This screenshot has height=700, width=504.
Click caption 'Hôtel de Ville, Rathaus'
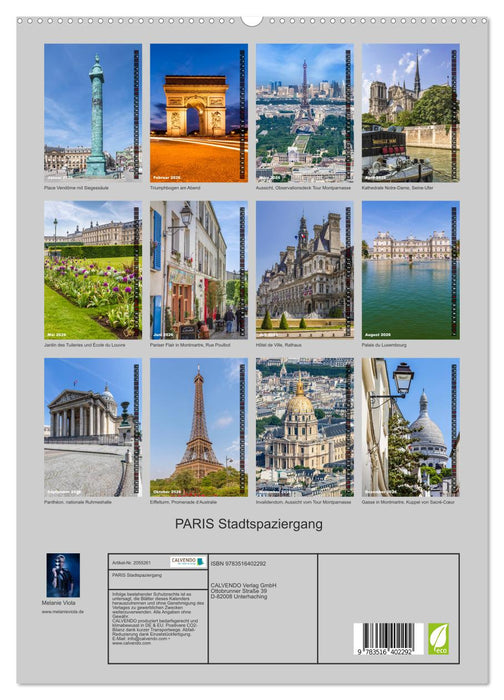(x=279, y=345)
